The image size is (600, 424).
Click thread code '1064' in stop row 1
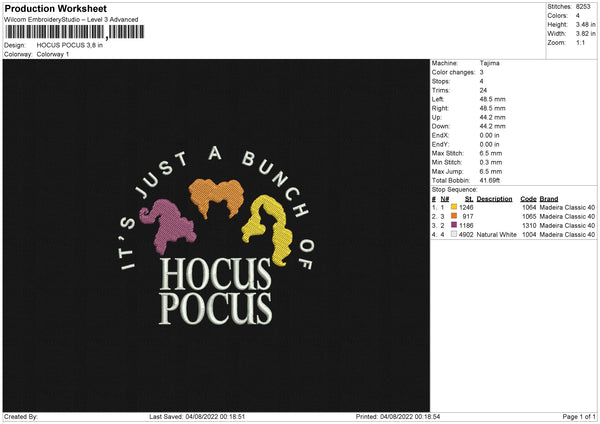[529, 207]
